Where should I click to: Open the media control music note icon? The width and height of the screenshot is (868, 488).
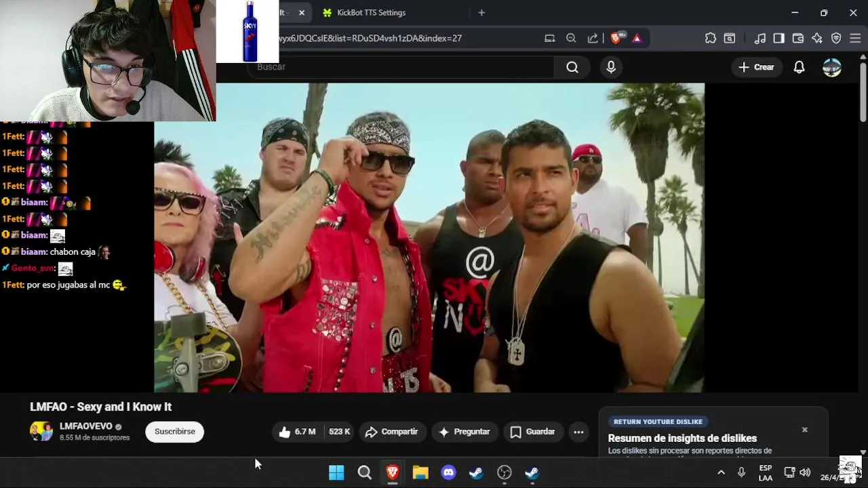[760, 39]
